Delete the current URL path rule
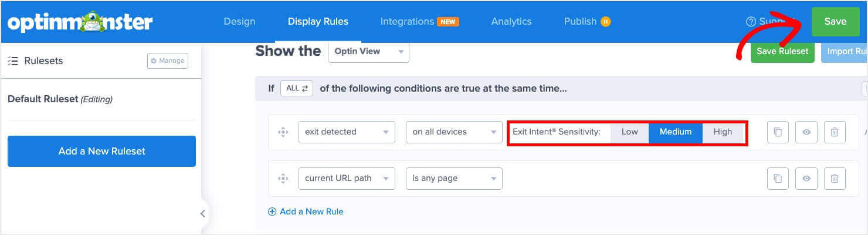The height and width of the screenshot is (235, 868). 835,179
